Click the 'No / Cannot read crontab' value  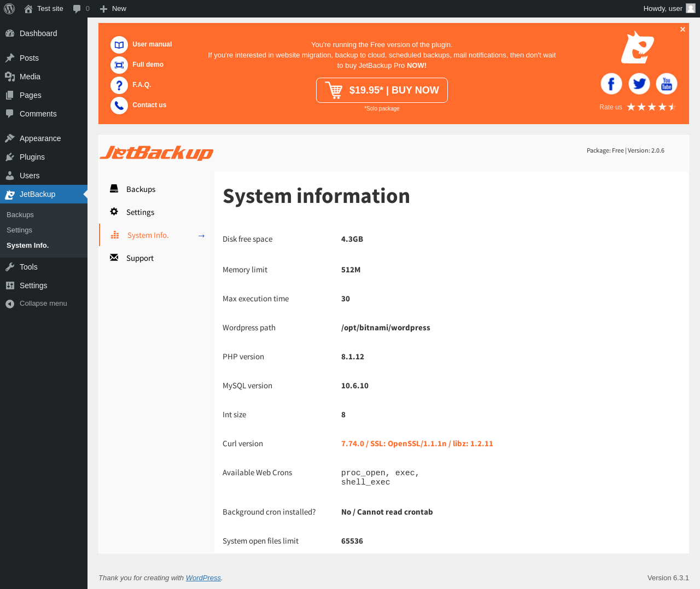[x=387, y=512]
